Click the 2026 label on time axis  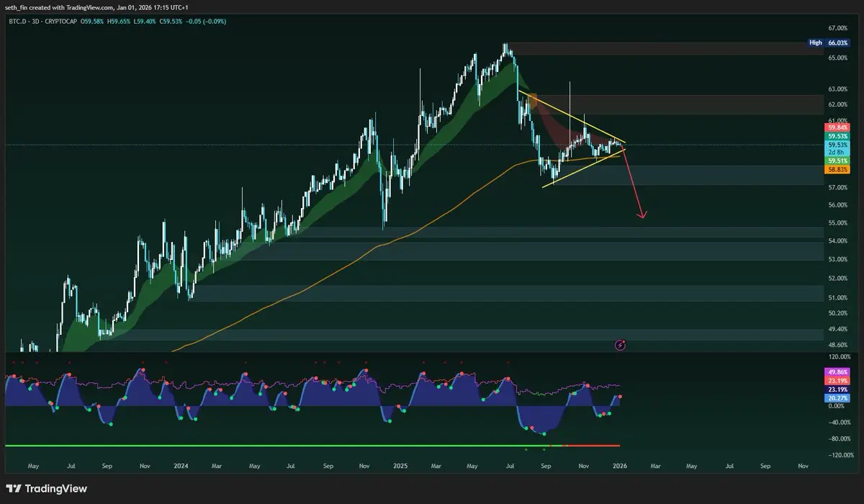(x=620, y=466)
